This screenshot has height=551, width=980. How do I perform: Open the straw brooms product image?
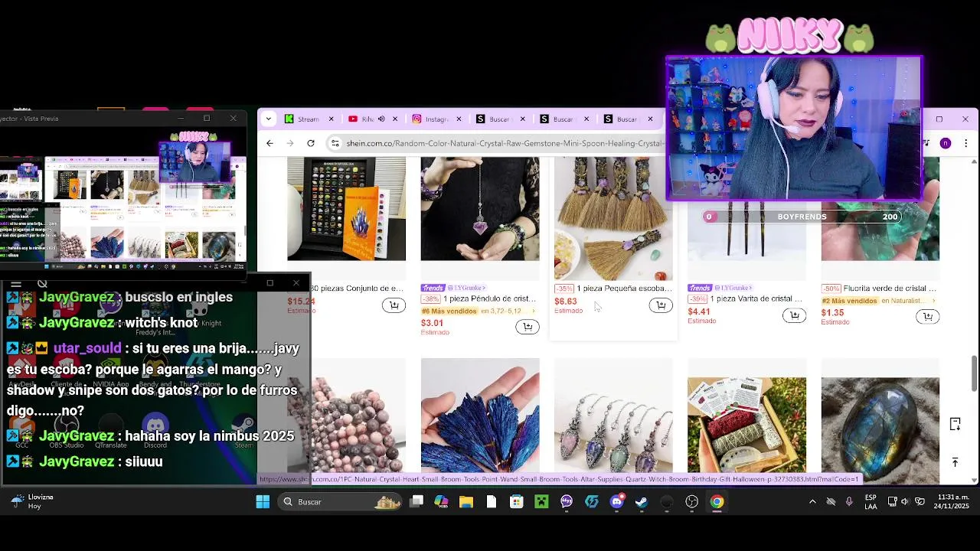pyautogui.click(x=613, y=218)
